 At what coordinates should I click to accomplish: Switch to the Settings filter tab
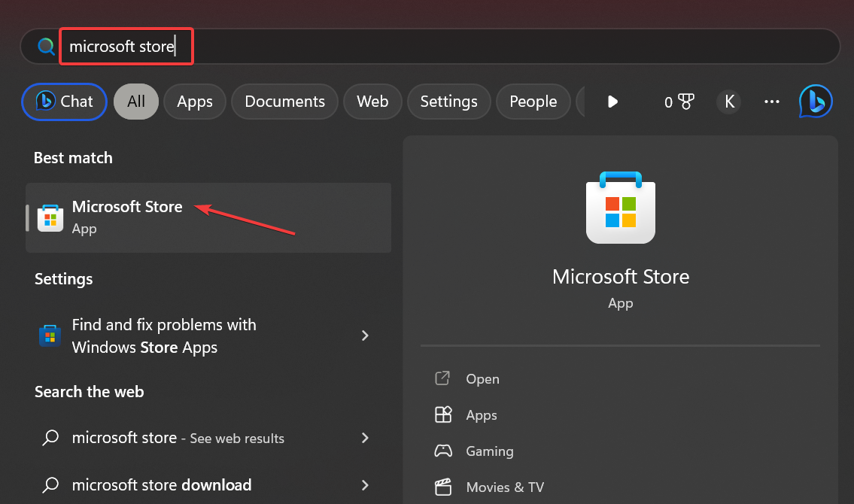[x=448, y=102]
